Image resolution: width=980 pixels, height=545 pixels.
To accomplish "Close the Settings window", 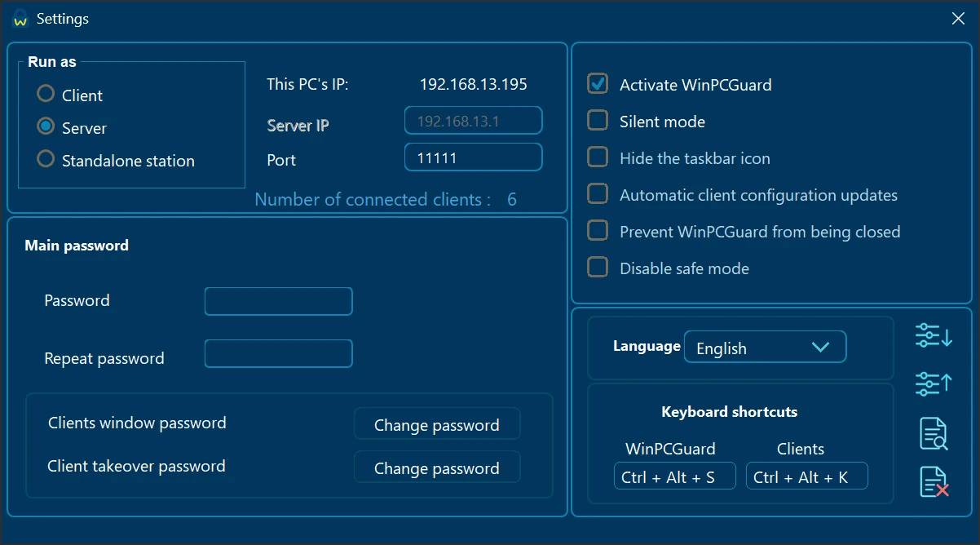I will (x=958, y=18).
